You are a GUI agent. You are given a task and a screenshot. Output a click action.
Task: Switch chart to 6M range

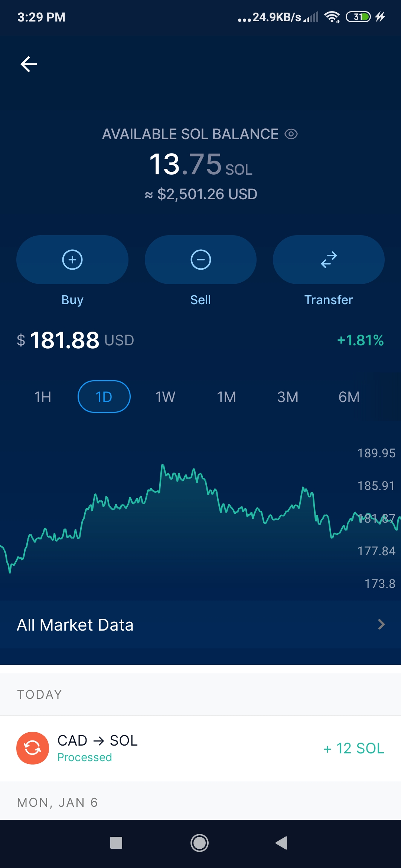coord(349,397)
